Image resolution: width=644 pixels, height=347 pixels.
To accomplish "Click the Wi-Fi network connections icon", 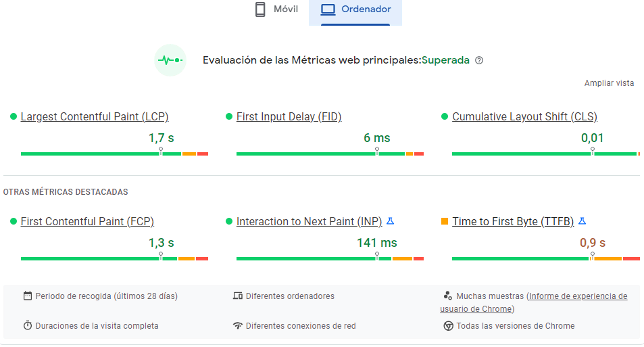I will (x=237, y=325).
